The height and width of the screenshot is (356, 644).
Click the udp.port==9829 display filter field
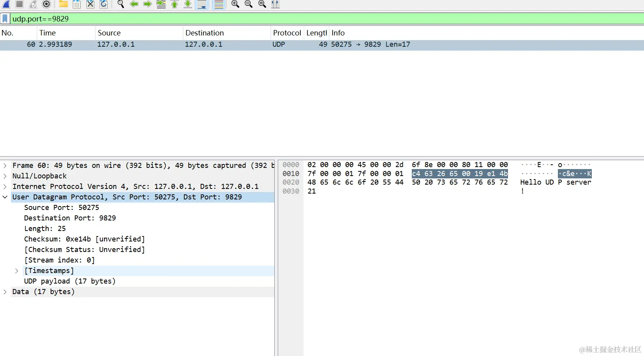coord(326,19)
